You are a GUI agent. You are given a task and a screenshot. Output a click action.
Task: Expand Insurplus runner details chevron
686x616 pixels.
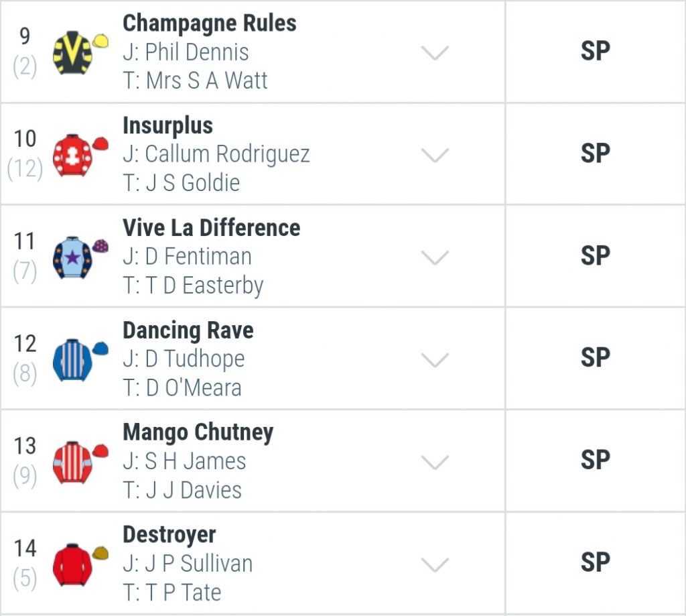[x=435, y=155]
